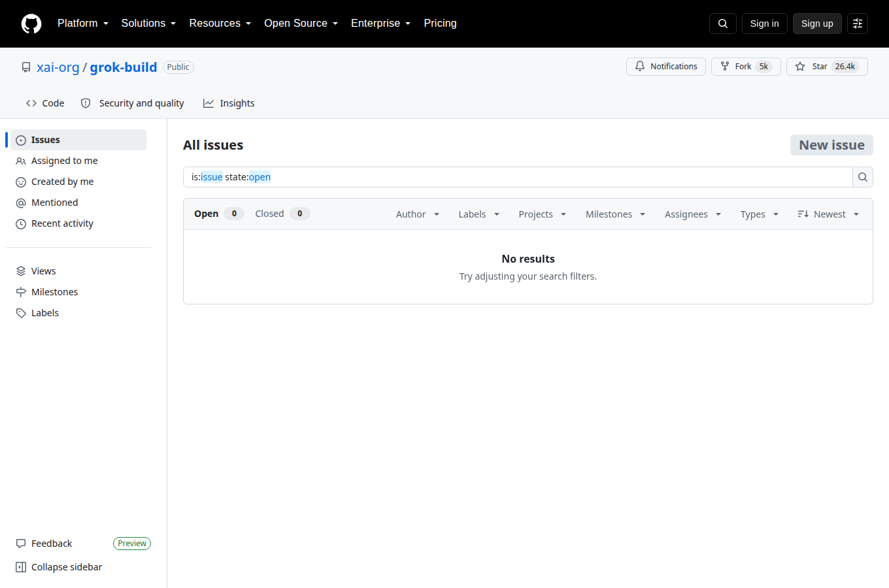Select Created by me filter
The image size is (889, 588).
pos(78,182)
